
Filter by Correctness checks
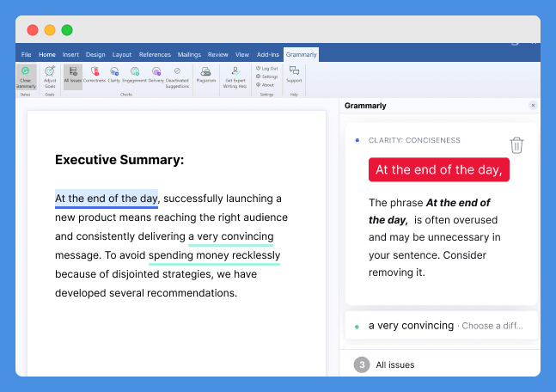coord(95,75)
